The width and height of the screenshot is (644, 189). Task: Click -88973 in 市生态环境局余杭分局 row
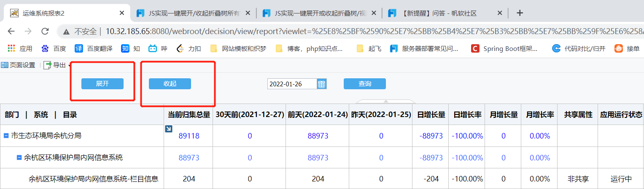tap(431, 136)
